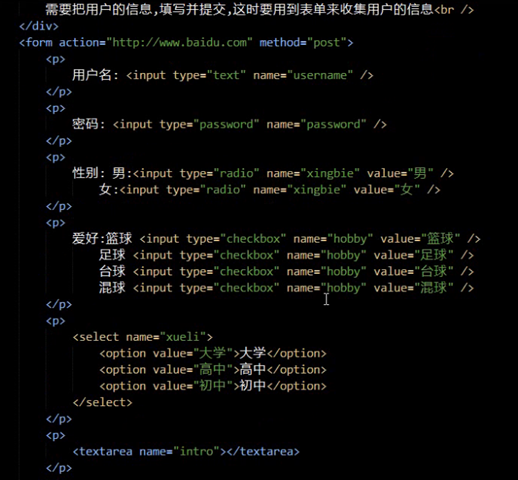518x480 pixels.
Task: Click the closing </textarea> tag
Action: [x=263, y=451]
